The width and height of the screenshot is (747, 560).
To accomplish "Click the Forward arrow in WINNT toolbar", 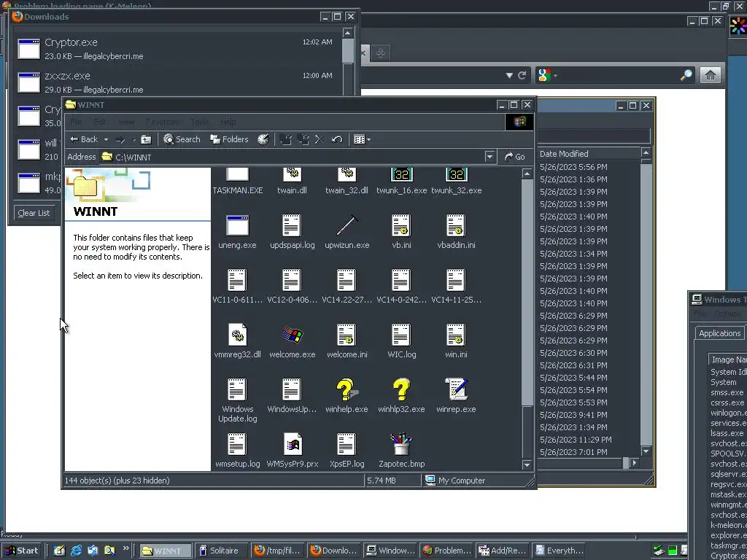I will click(120, 139).
